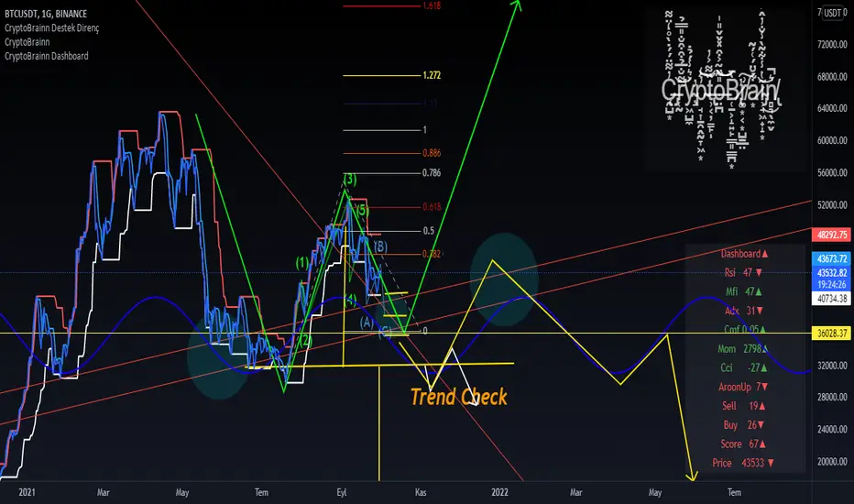Select the Cci -27 dashboard row

[x=744, y=367]
